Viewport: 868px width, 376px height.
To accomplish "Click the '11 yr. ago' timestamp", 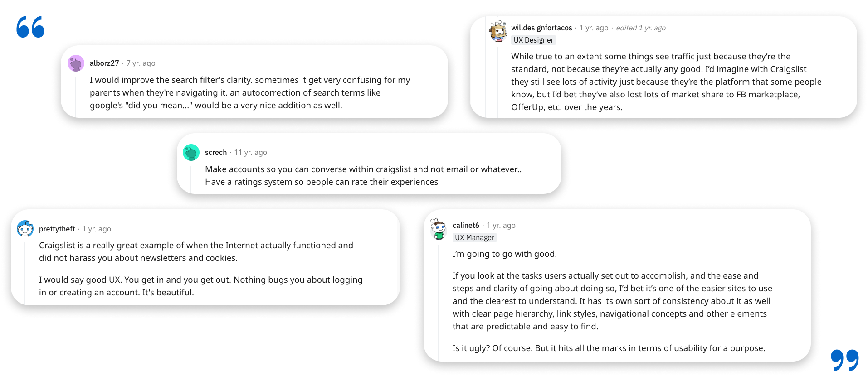I will click(251, 152).
